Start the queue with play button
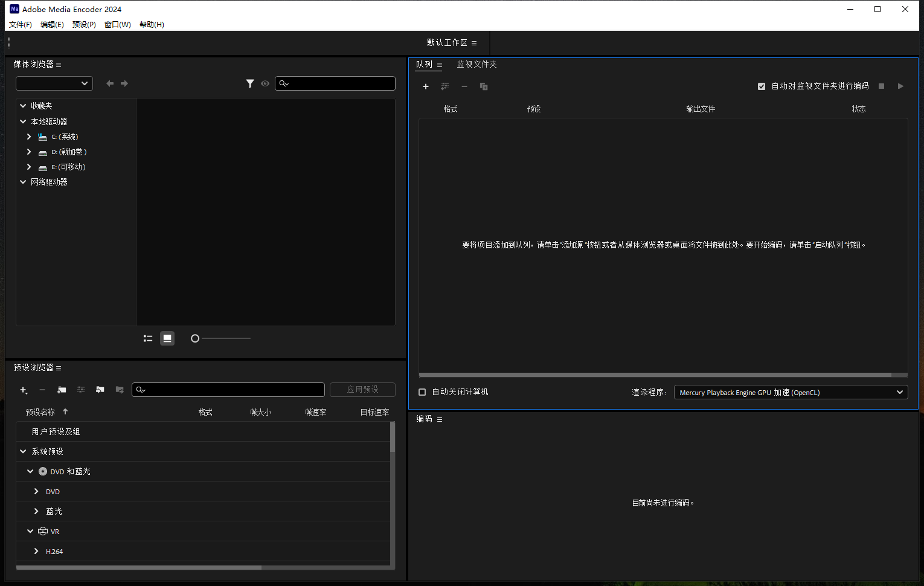Image resolution: width=924 pixels, height=586 pixels. click(x=900, y=86)
